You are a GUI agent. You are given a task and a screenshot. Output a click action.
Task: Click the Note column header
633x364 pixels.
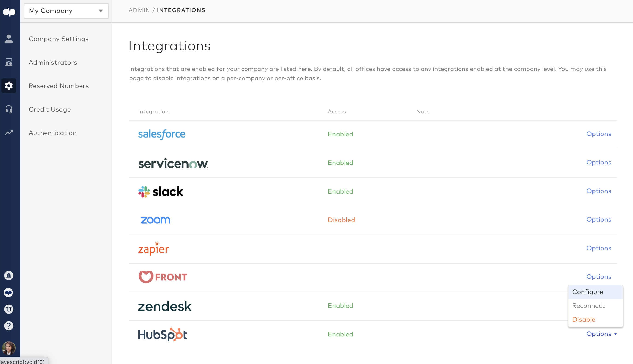pos(423,112)
